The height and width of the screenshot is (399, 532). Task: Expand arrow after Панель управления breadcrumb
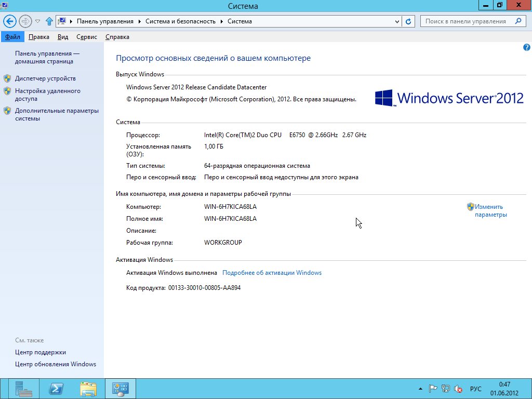pyautogui.click(x=139, y=21)
